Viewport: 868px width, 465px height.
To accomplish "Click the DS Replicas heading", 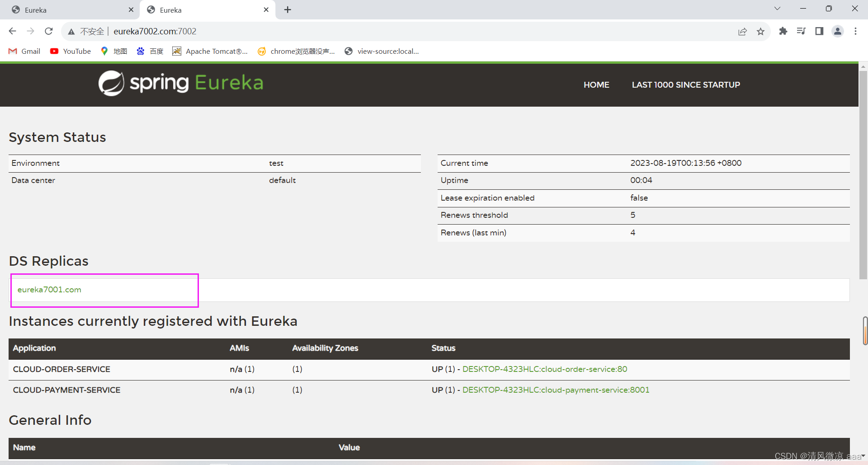I will pyautogui.click(x=49, y=261).
